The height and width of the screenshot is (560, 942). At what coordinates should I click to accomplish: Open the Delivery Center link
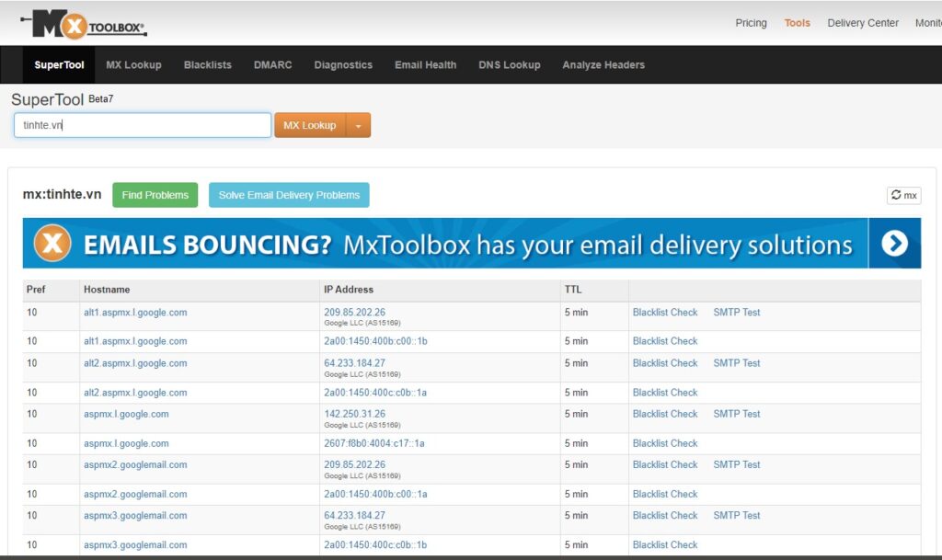pyautogui.click(x=863, y=23)
